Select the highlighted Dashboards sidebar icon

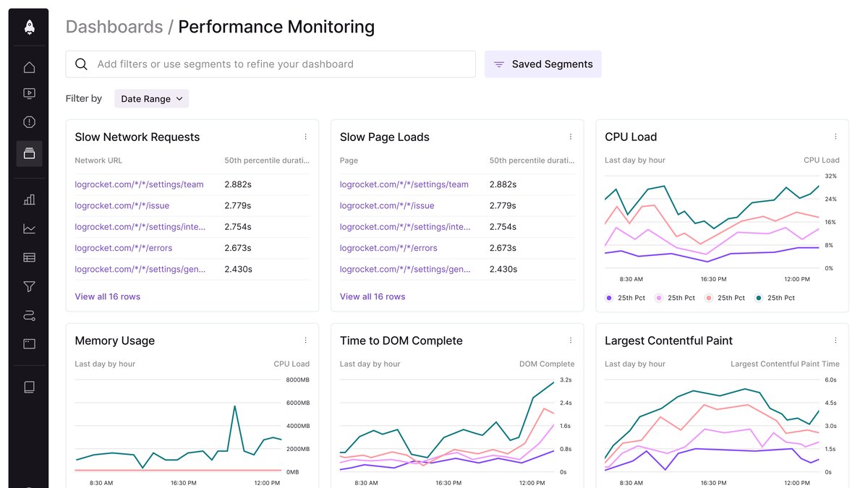29,153
